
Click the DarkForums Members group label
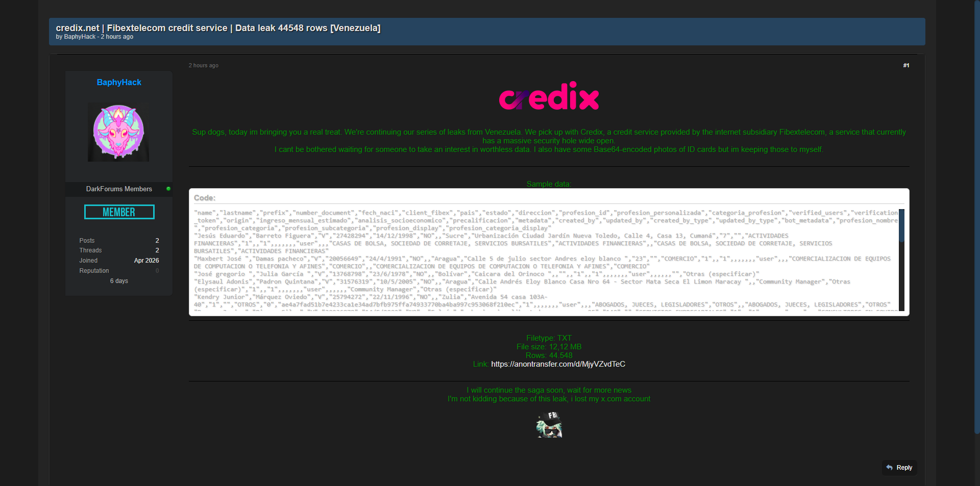pyautogui.click(x=119, y=189)
